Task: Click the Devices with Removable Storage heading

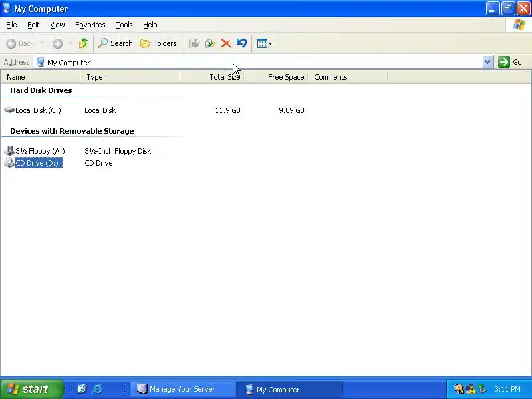Action: [x=72, y=131]
